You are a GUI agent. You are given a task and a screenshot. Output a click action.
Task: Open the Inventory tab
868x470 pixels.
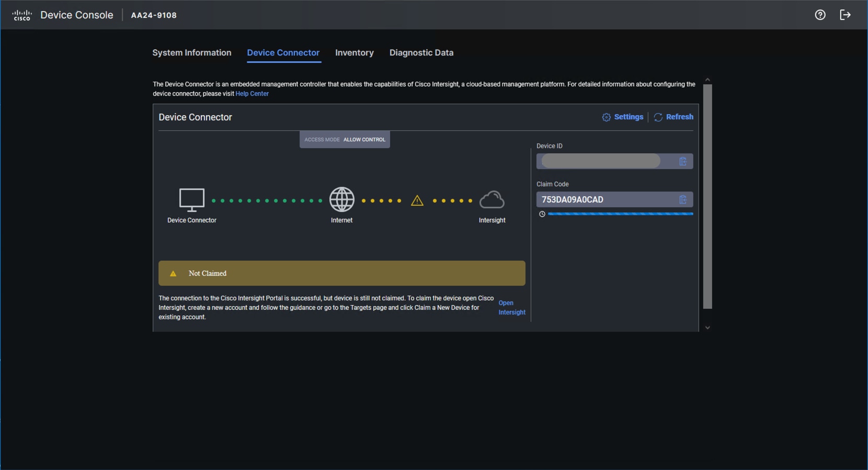[x=355, y=53]
